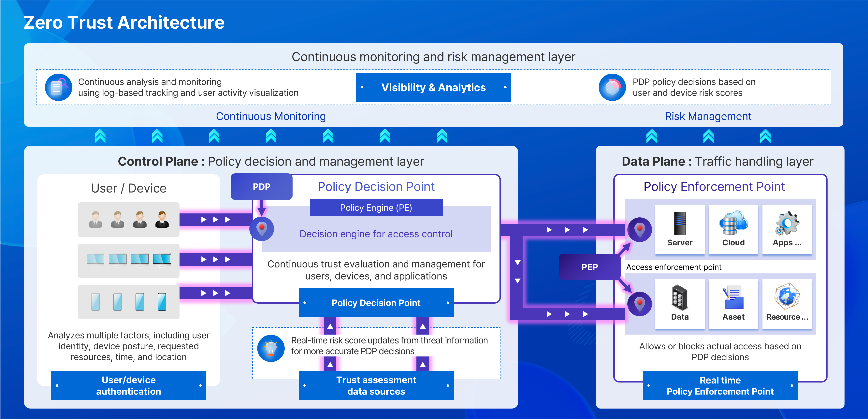Click the Access enforcement point text

[674, 267]
